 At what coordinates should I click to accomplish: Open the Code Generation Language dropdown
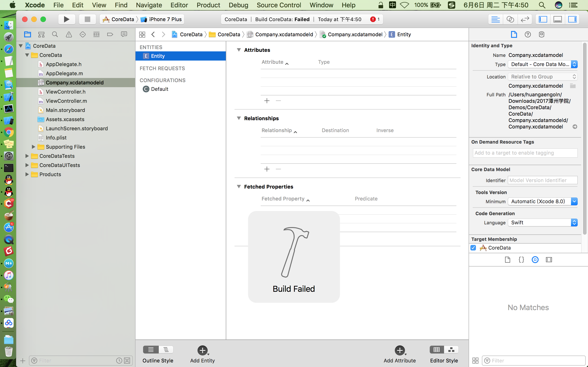543,222
